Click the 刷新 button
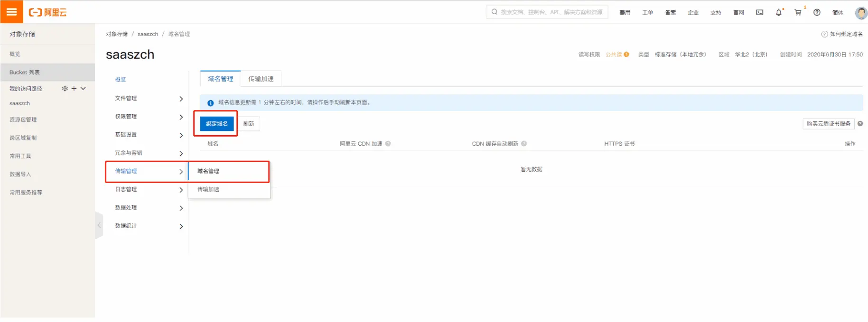The width and height of the screenshot is (868, 322). [x=249, y=124]
